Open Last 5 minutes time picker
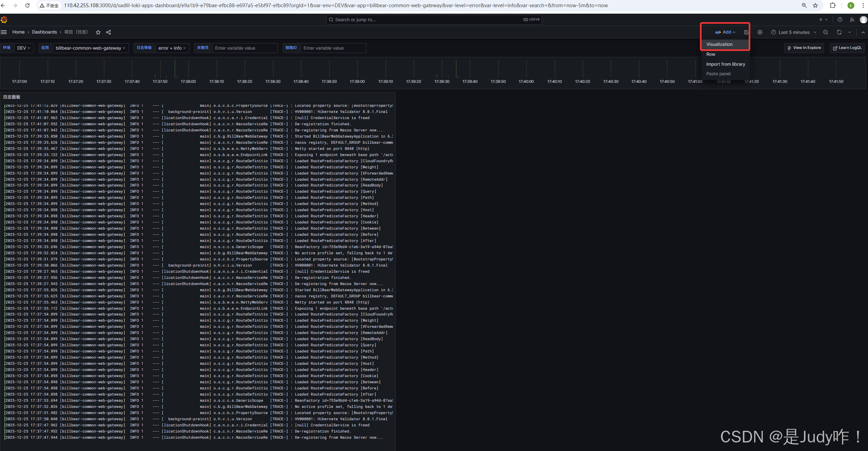 coord(794,32)
